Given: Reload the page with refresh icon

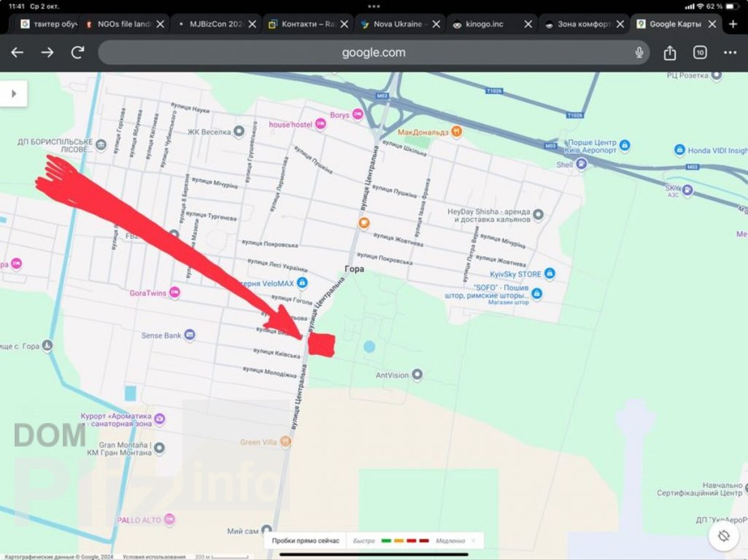Looking at the screenshot, I should tap(77, 52).
